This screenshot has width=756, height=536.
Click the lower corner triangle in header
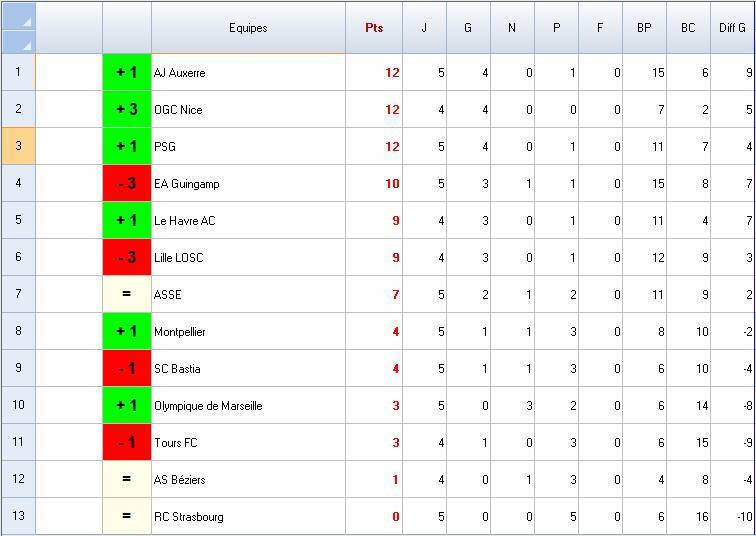tap(26, 44)
